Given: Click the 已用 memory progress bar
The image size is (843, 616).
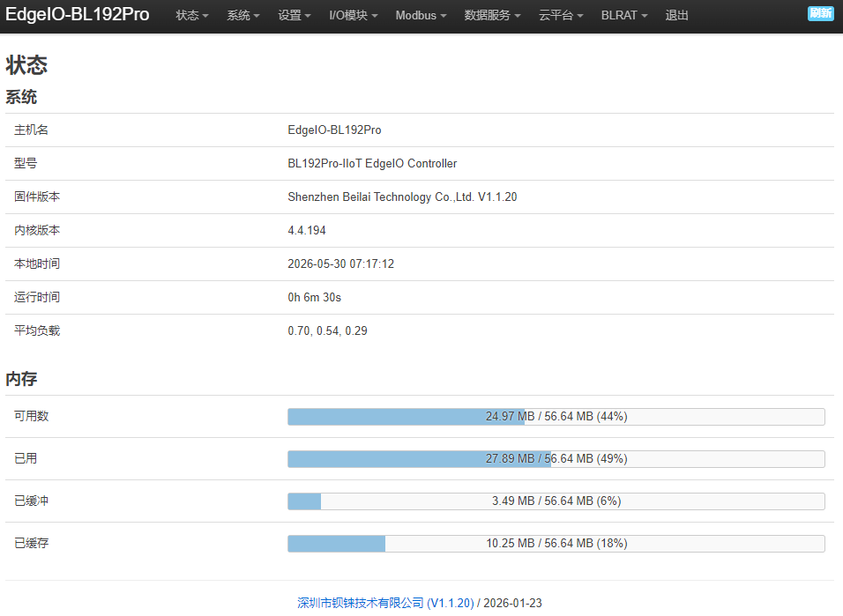Looking at the screenshot, I should click(x=556, y=459).
